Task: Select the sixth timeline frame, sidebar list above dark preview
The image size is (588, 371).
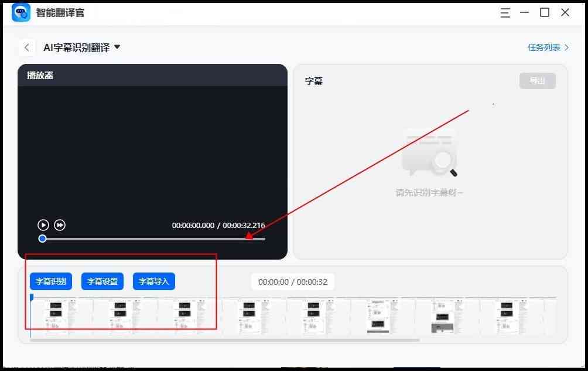Action: tap(383, 317)
